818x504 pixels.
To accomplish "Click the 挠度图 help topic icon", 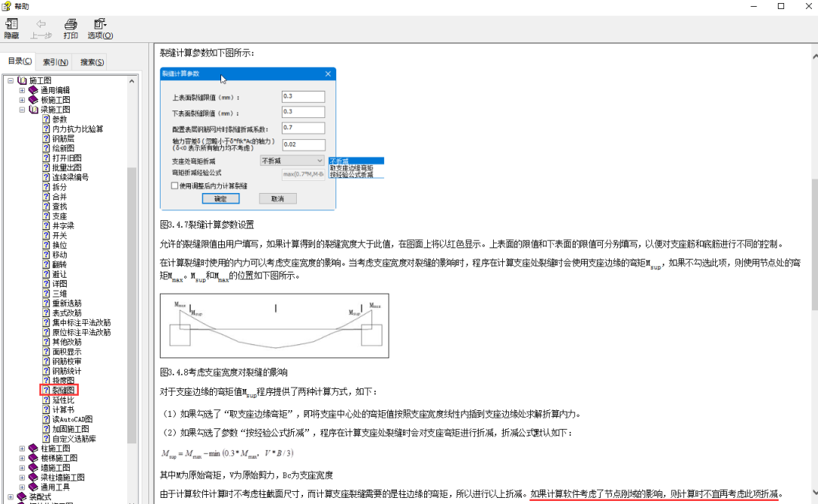I will [45, 381].
